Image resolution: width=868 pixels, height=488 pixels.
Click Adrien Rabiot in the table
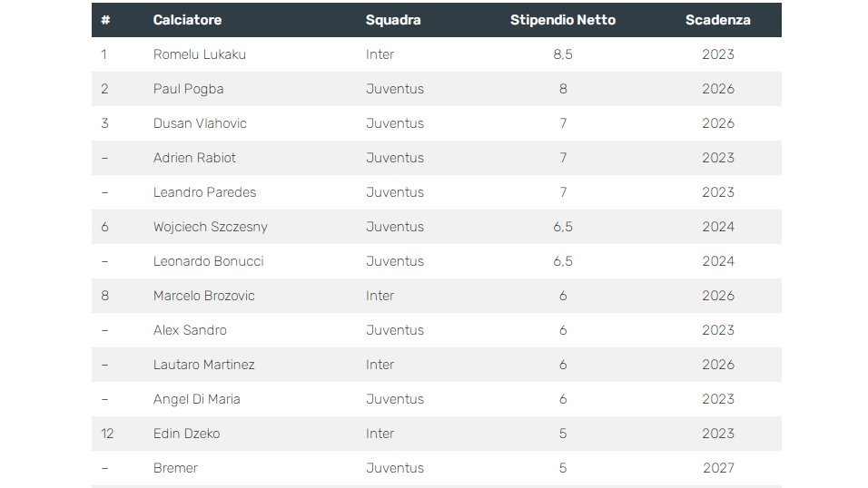pos(194,158)
